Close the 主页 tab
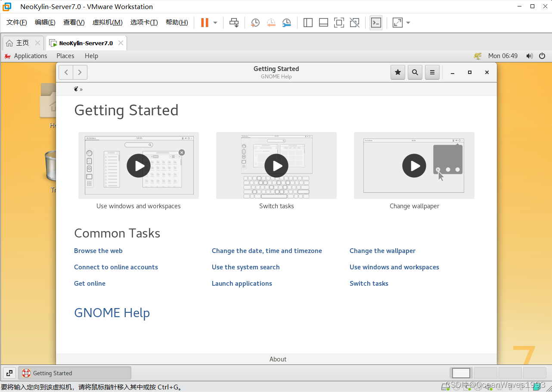 [37, 43]
